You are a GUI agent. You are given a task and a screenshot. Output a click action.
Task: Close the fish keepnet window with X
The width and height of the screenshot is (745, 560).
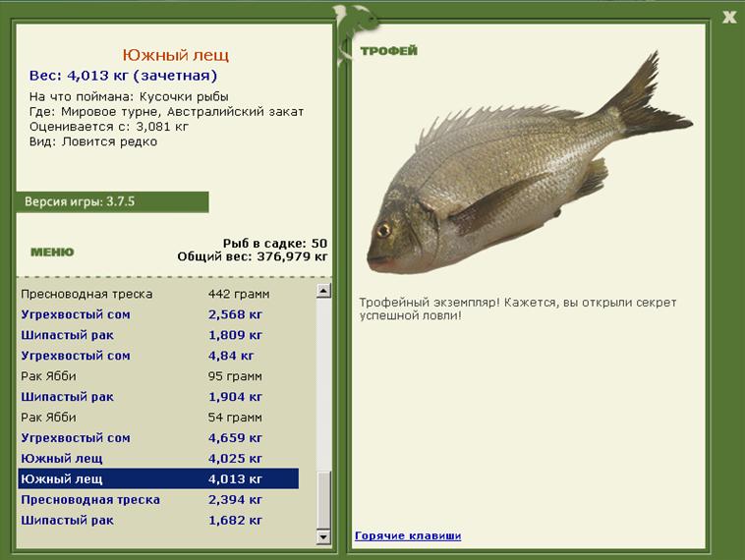tap(729, 18)
